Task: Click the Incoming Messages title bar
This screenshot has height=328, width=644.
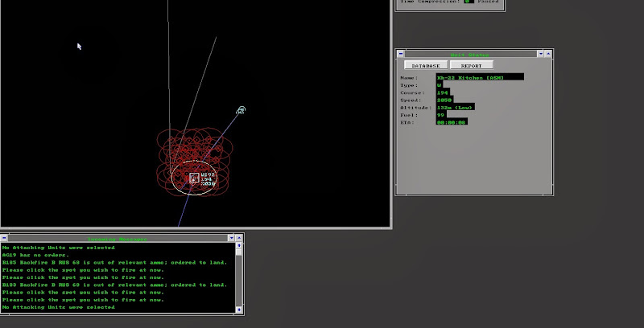Action: pos(118,238)
